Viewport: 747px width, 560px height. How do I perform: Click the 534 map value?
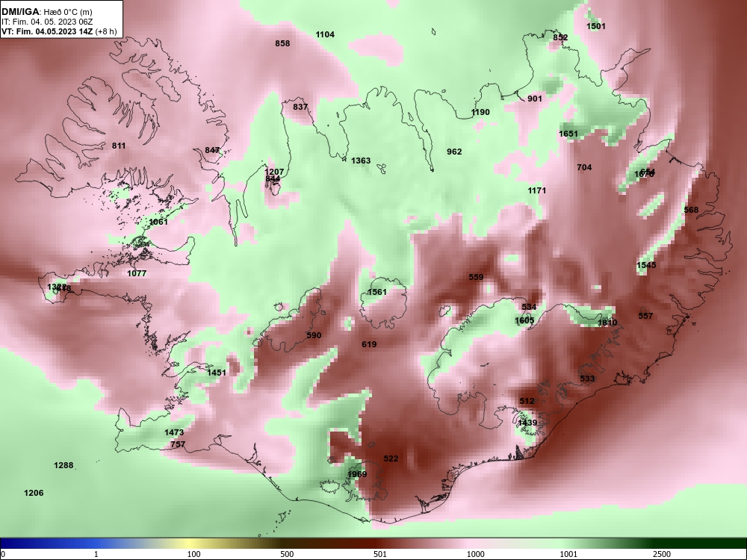[529, 307]
